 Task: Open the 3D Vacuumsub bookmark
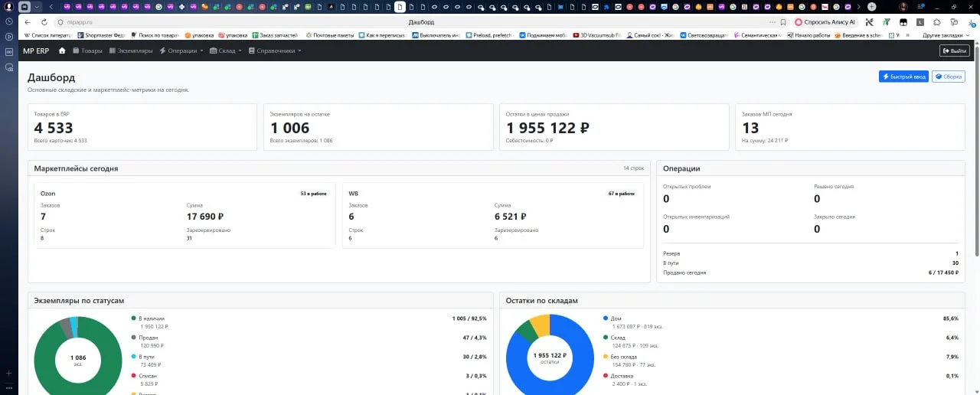596,35
